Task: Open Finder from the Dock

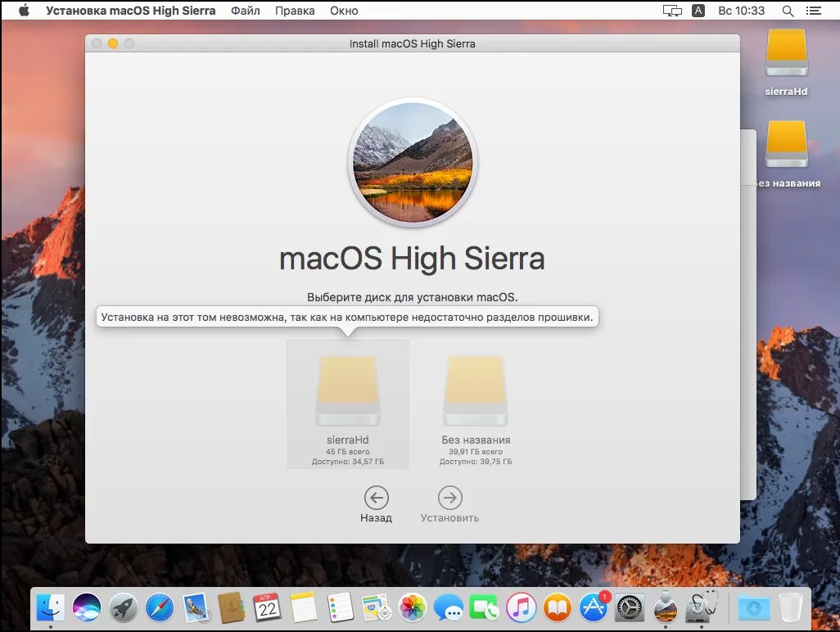Action: (51, 607)
